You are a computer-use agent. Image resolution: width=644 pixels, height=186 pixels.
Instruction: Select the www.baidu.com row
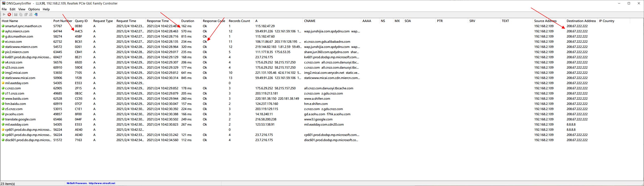pos(17,99)
